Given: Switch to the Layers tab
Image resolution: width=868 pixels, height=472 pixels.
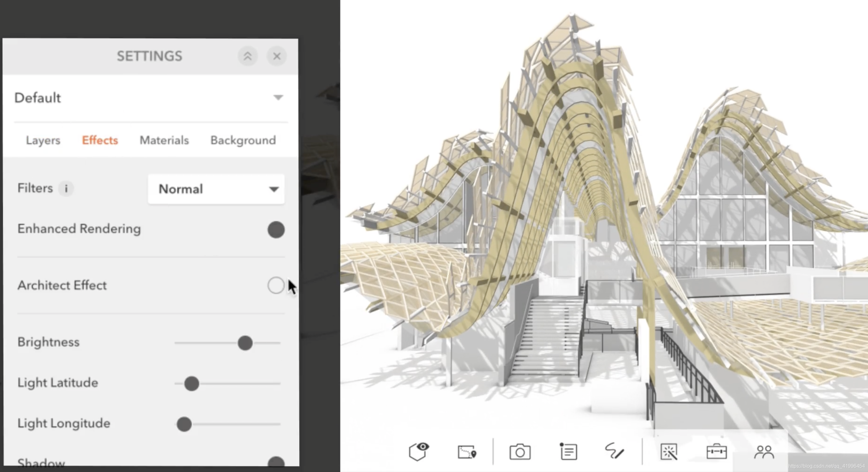Looking at the screenshot, I should [x=43, y=140].
